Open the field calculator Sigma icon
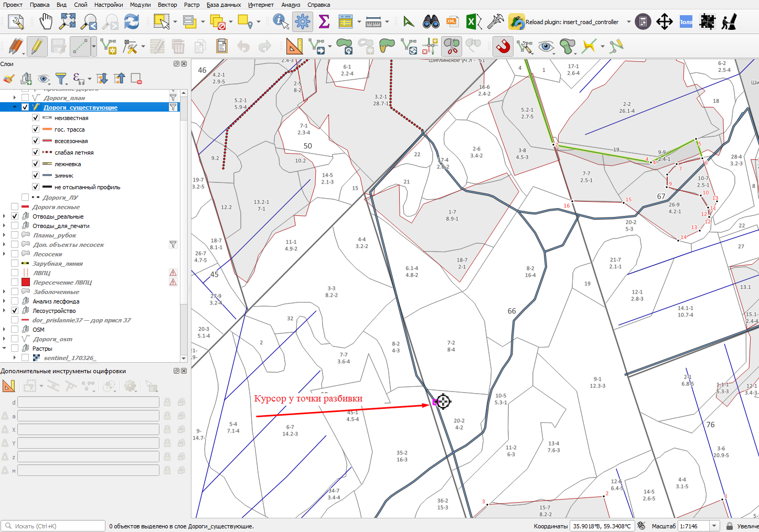The image size is (759, 532). tap(324, 22)
